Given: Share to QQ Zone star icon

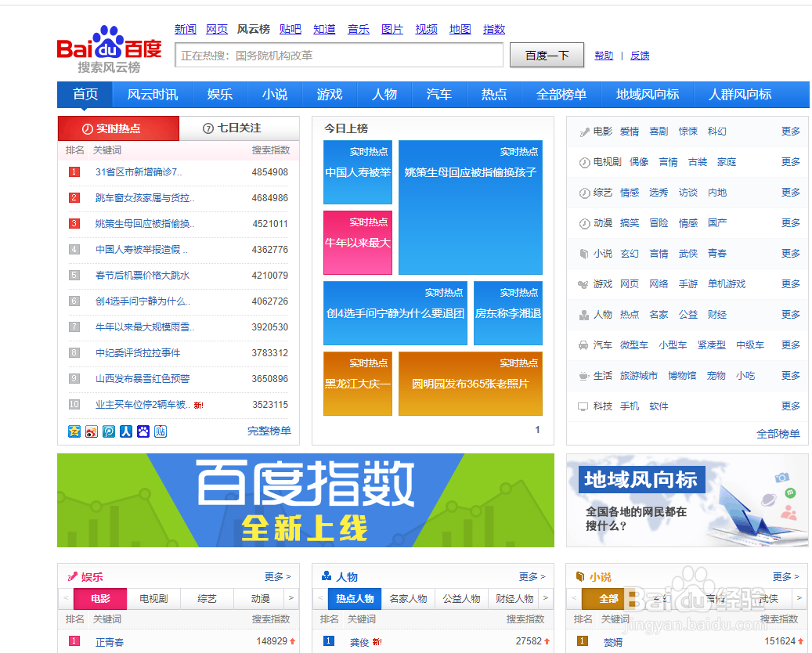Looking at the screenshot, I should pos(74,431).
